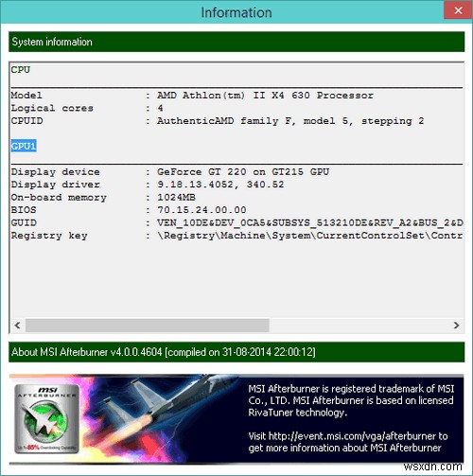Click the Registry key path value
This screenshot has height=476, width=473.
310,236
